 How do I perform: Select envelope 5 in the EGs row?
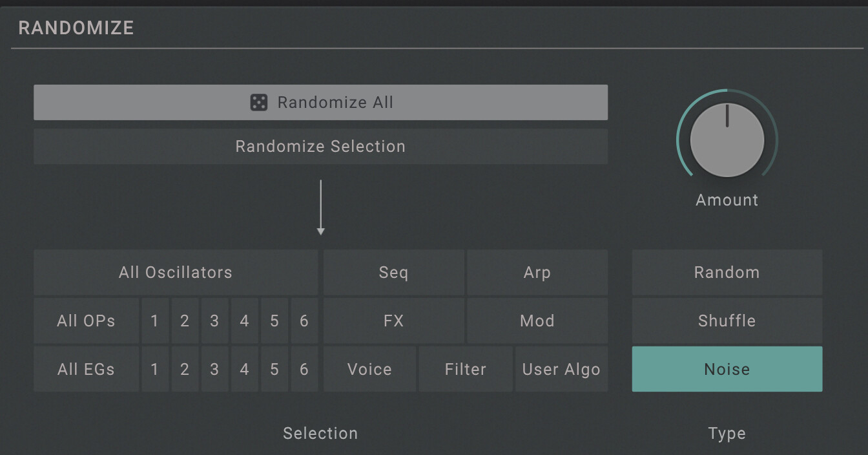click(274, 369)
